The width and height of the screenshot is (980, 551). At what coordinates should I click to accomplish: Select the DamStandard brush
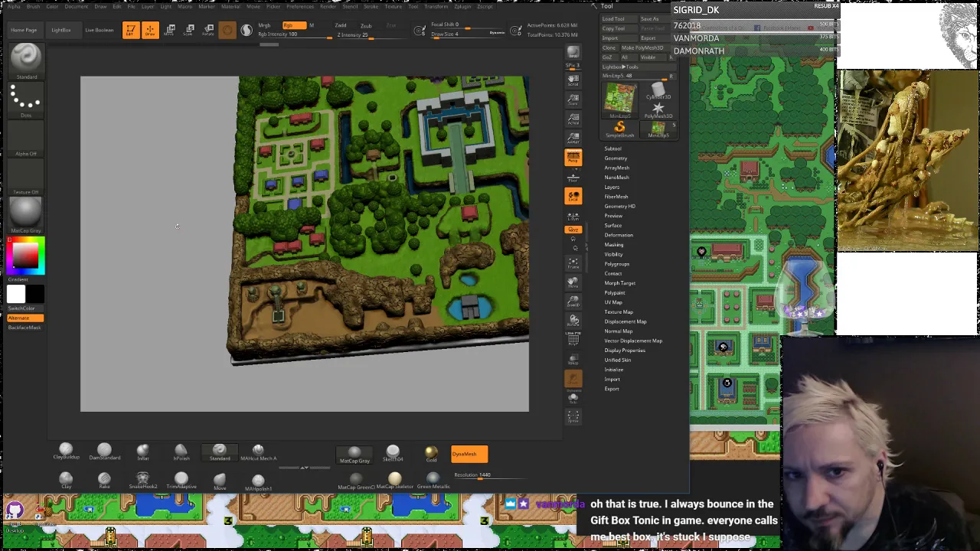click(x=104, y=452)
